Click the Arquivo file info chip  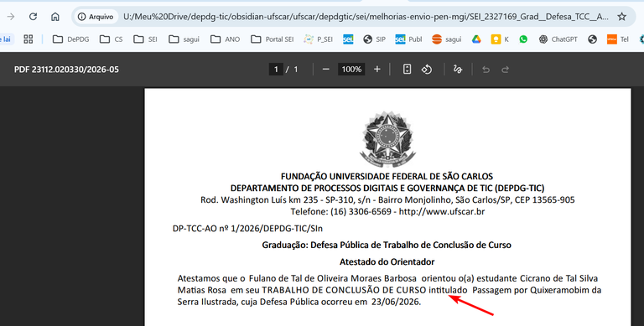pos(96,17)
